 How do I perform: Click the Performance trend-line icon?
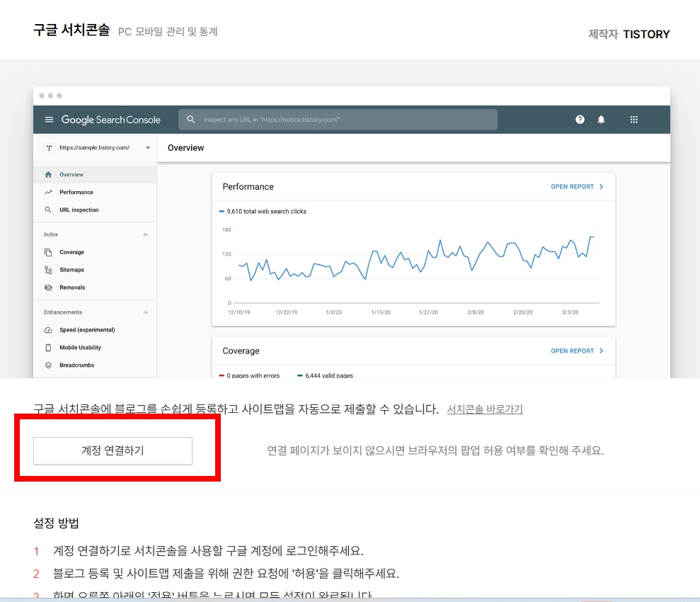[48, 193]
